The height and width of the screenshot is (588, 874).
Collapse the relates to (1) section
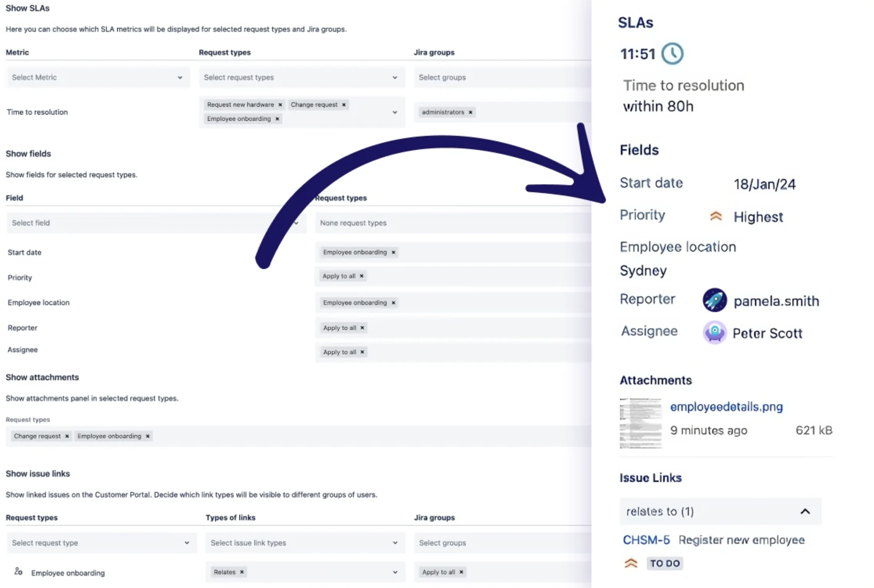click(806, 511)
